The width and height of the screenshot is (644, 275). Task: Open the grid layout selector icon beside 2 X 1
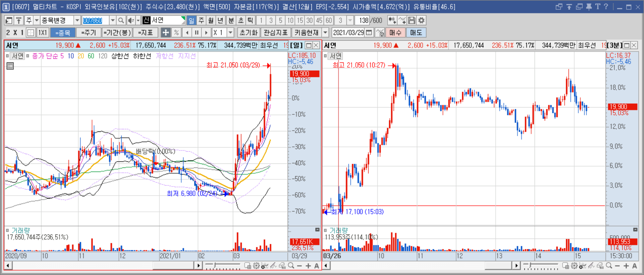click(30, 32)
